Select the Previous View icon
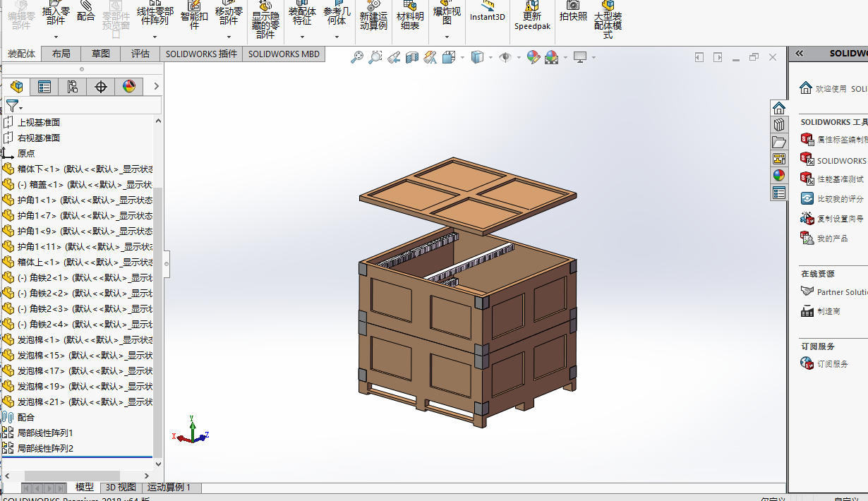 [x=394, y=57]
